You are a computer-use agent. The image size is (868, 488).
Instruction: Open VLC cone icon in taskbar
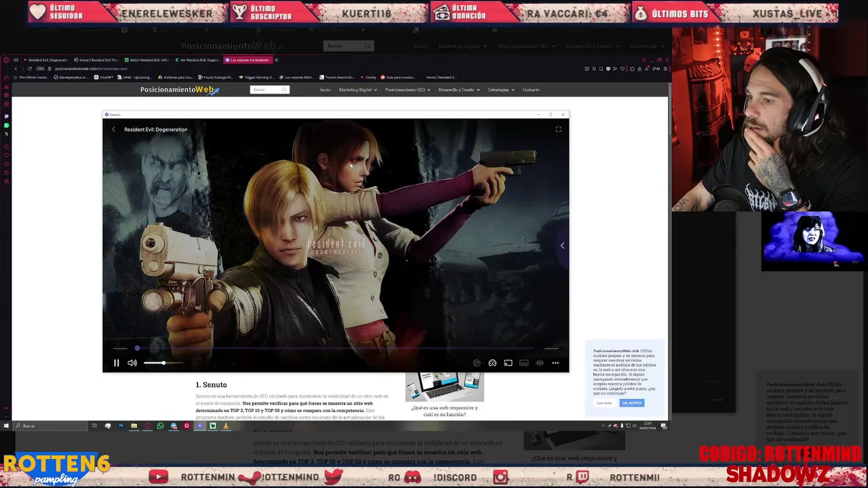pos(226,426)
